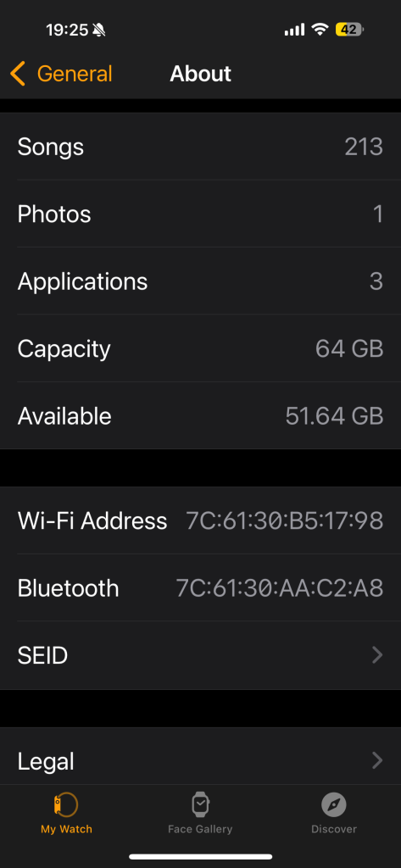Image resolution: width=401 pixels, height=868 pixels.
Task: Select the Wi-Fi Address value 7C:61:30:B5:17:98
Action: 284,521
